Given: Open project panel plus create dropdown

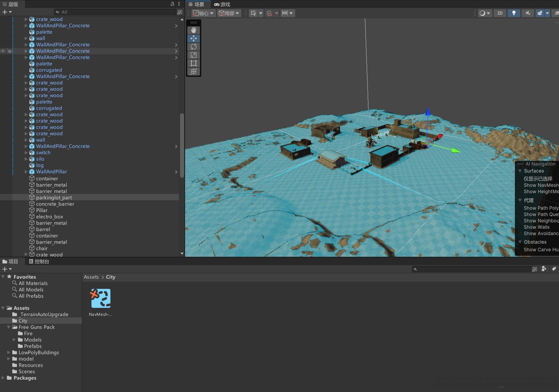Looking at the screenshot, I should 7,269.
